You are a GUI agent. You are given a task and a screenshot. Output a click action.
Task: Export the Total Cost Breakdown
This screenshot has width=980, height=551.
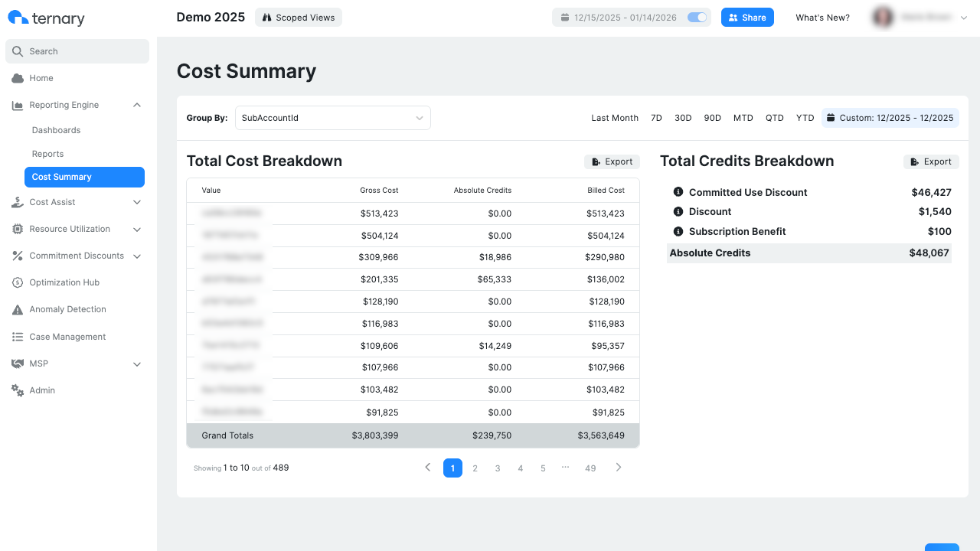coord(612,161)
